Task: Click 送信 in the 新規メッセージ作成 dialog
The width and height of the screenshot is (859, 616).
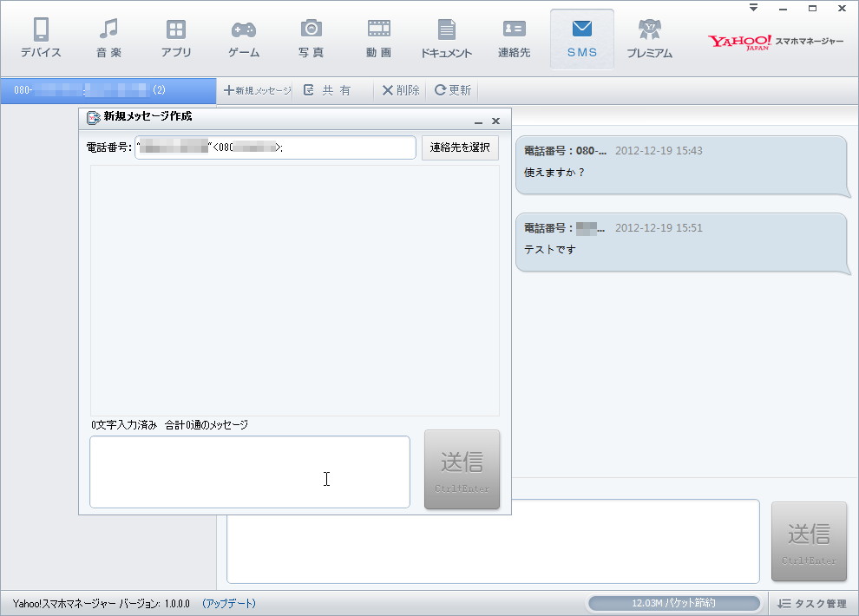Action: 462,469
